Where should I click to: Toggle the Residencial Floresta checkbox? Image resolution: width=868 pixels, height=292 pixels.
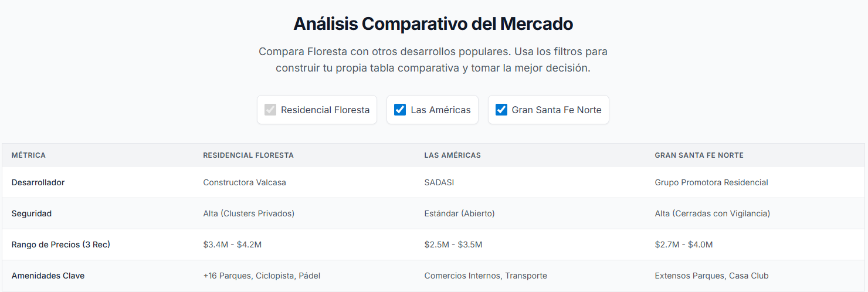coord(270,110)
